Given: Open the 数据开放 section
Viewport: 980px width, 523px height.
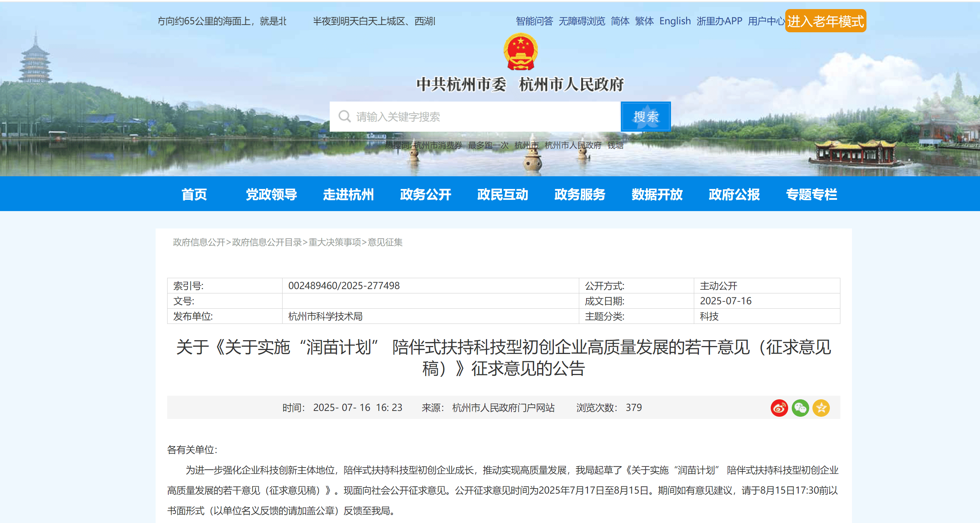Looking at the screenshot, I should pyautogui.click(x=656, y=194).
